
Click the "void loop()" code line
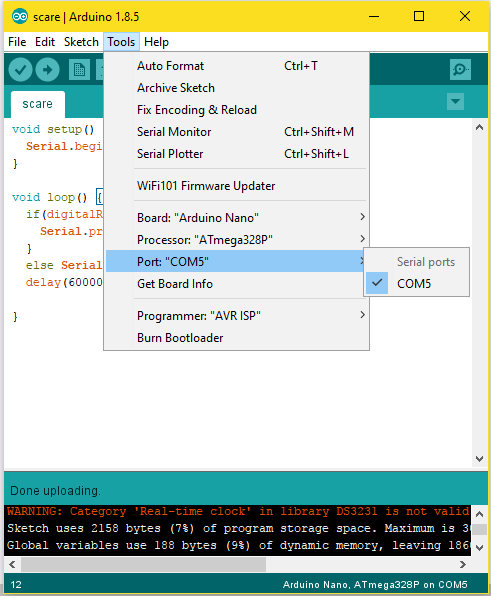[x=57, y=197]
